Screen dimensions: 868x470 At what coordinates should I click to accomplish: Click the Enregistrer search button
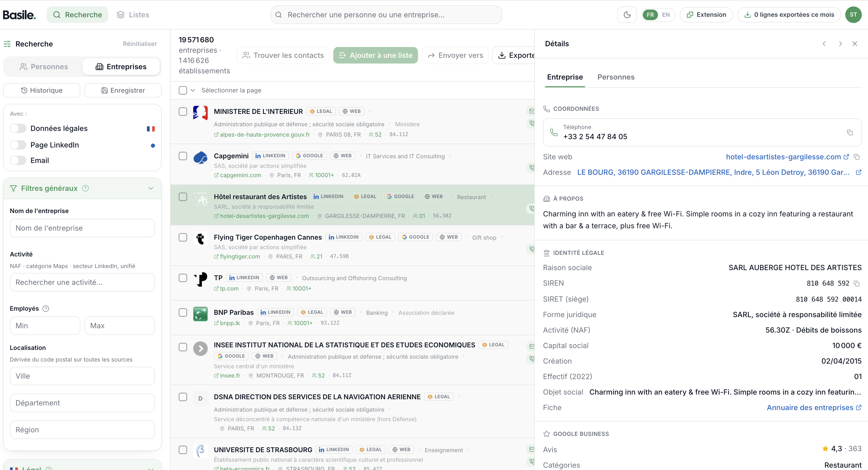pyautogui.click(x=123, y=90)
